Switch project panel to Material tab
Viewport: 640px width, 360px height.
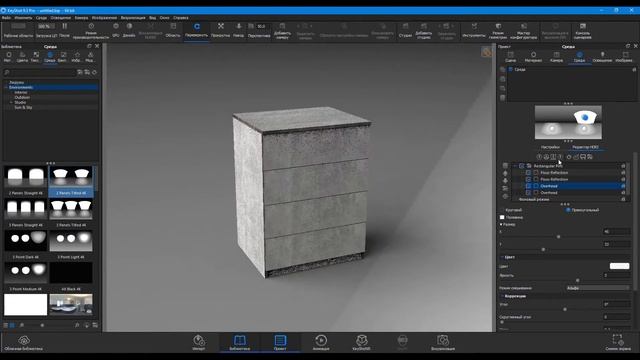pos(533,57)
